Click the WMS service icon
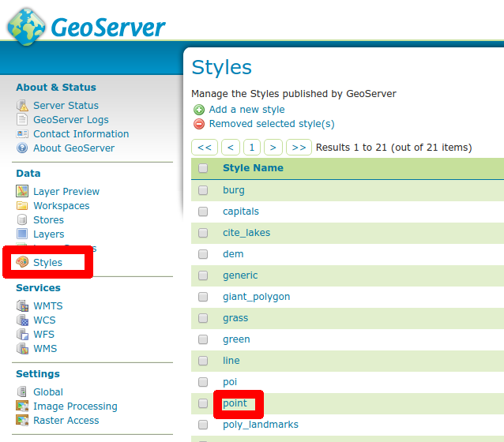This screenshot has width=504, height=442. tap(22, 349)
